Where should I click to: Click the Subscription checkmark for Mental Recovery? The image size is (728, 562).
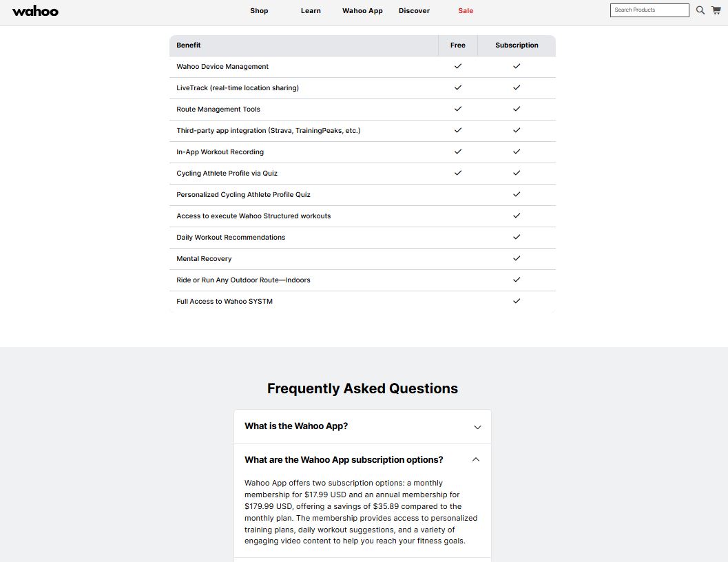[516, 258]
